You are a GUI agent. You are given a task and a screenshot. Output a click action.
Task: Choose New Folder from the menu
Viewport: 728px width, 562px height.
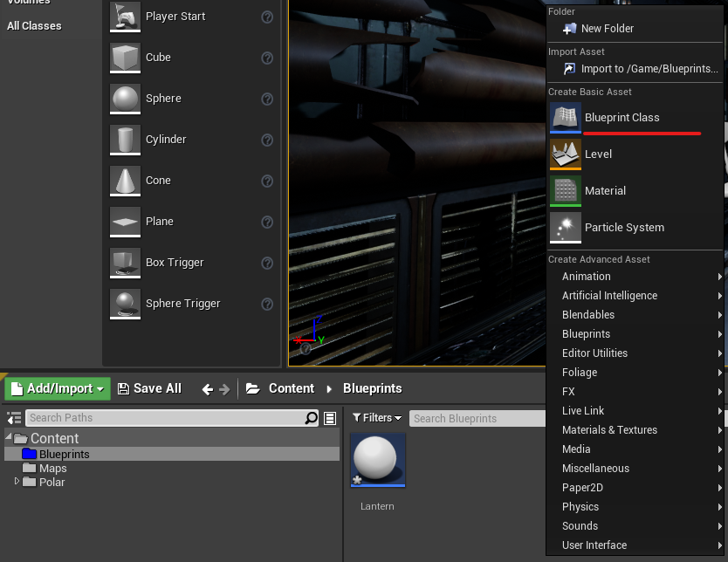click(635, 29)
